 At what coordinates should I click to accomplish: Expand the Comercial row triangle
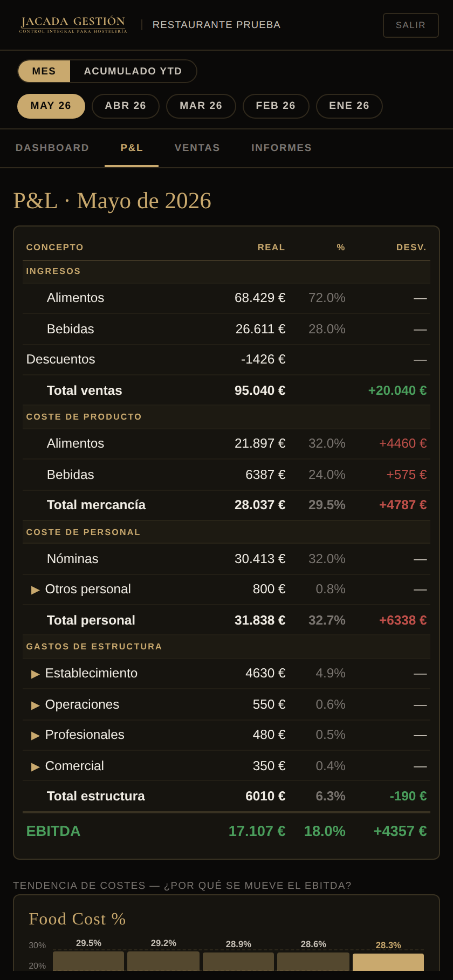[36, 766]
